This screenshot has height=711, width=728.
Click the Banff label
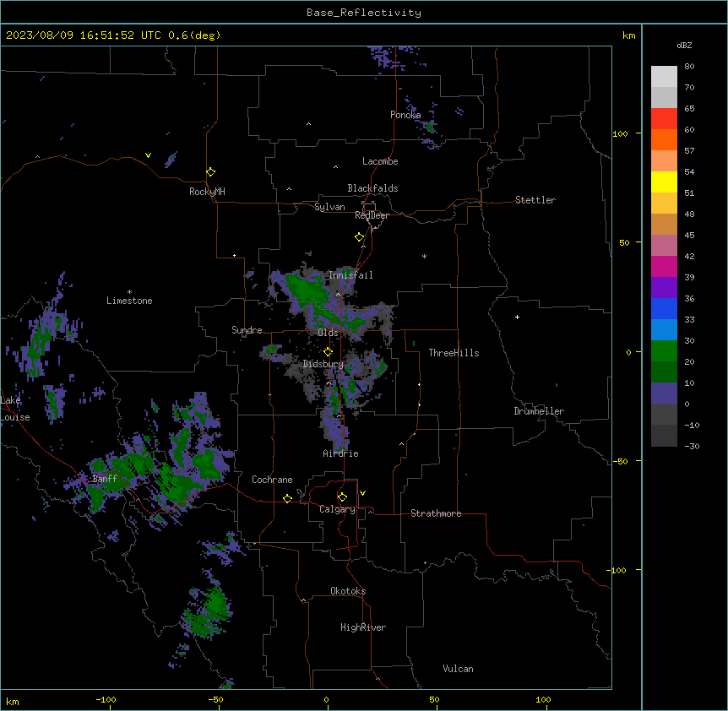click(x=105, y=479)
